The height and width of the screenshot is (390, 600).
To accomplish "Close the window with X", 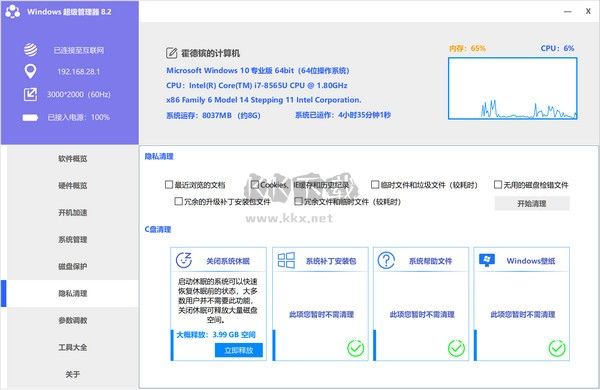I will [x=588, y=11].
